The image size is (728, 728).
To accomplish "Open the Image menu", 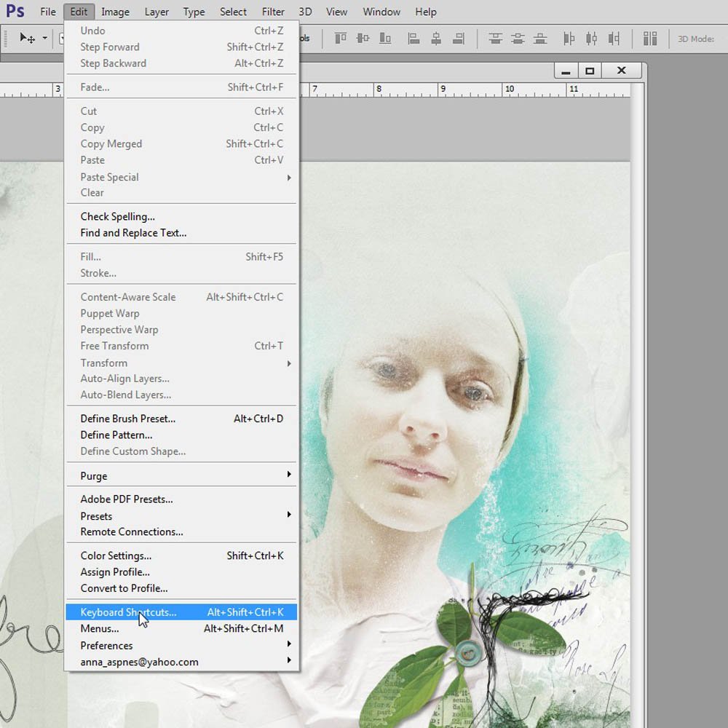I will tap(115, 12).
